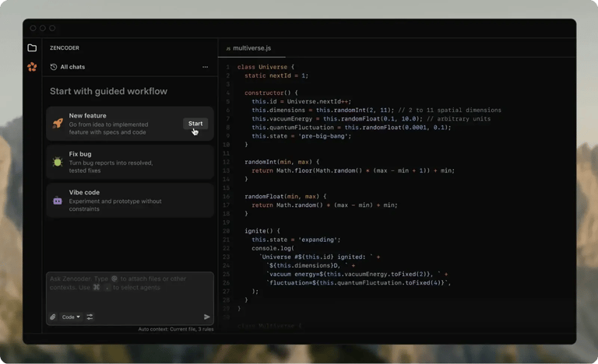
Task: Click the 'vacuum energy=' template line
Action: 357,275
